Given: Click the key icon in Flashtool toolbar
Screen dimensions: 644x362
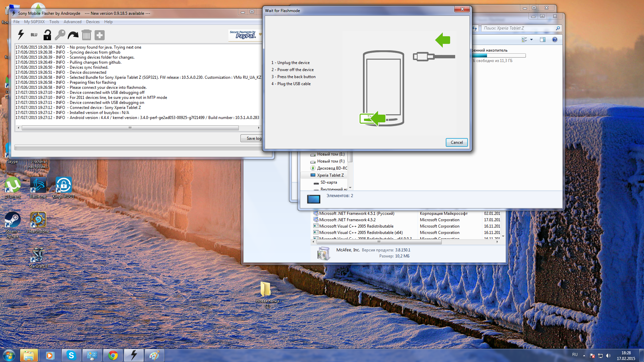Looking at the screenshot, I should click(60, 35).
